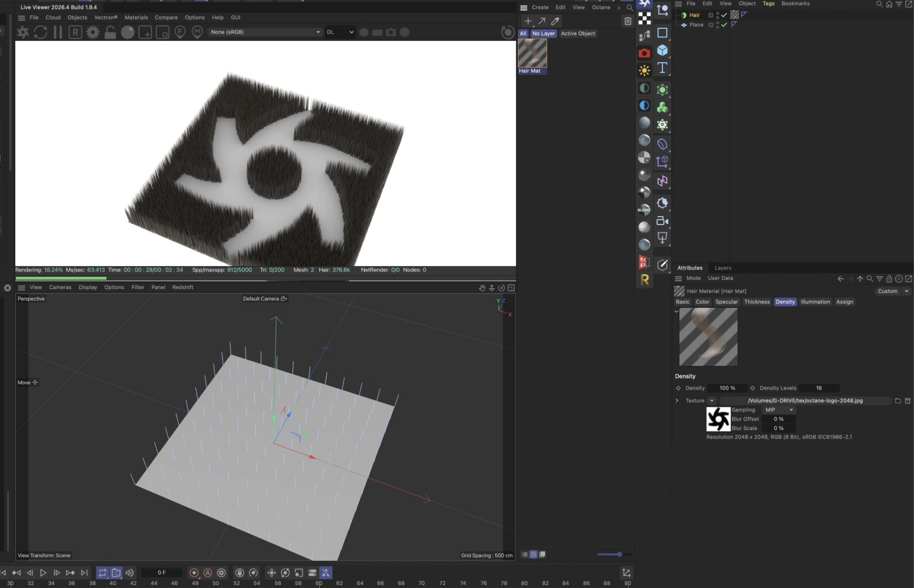The height and width of the screenshot is (588, 914).
Task: Open the Compare menu in Live Viewer
Action: 166,18
